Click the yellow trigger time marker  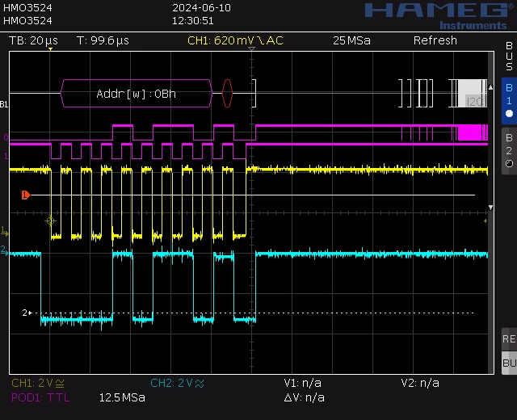pyautogui.click(x=50, y=49)
